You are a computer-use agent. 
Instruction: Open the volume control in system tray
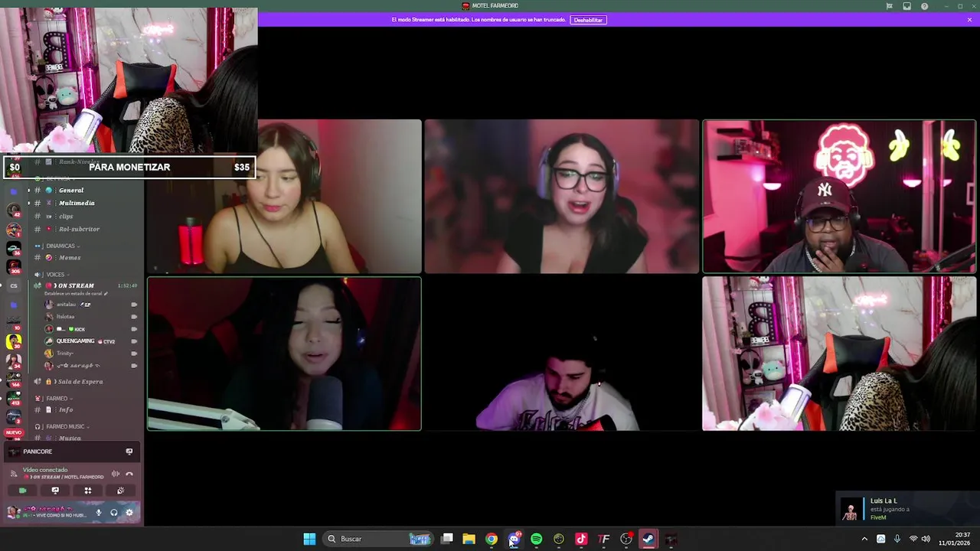926,539
